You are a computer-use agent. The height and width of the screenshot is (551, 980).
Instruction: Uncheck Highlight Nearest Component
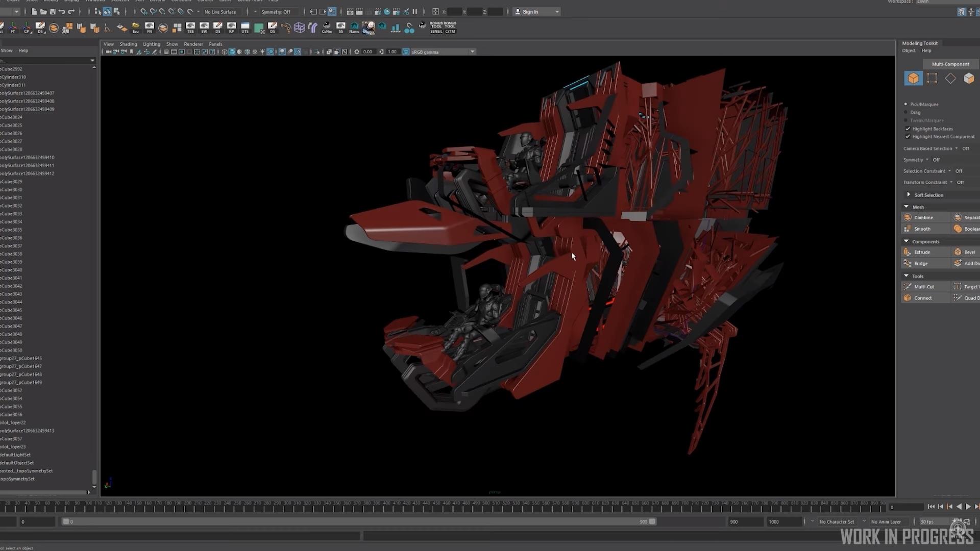point(908,137)
